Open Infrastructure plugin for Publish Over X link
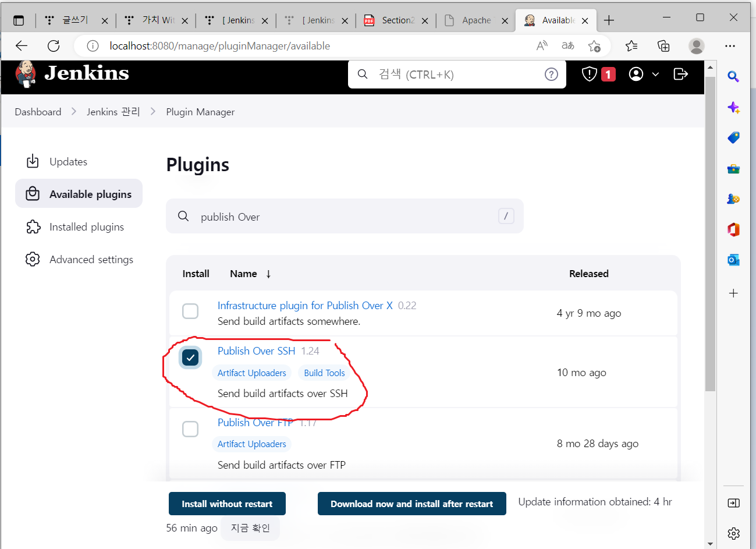This screenshot has width=756, height=549. 305,305
